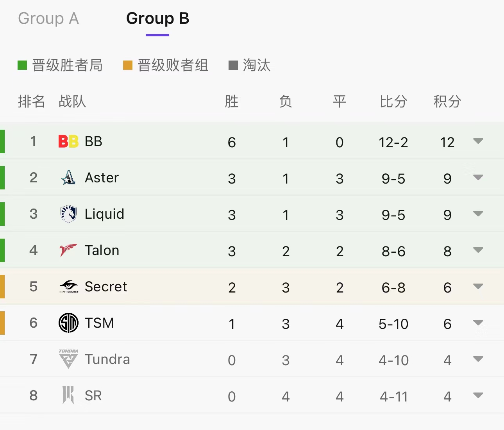Tap the Team Secret eye logo
This screenshot has width=504, height=430.
tap(68, 286)
